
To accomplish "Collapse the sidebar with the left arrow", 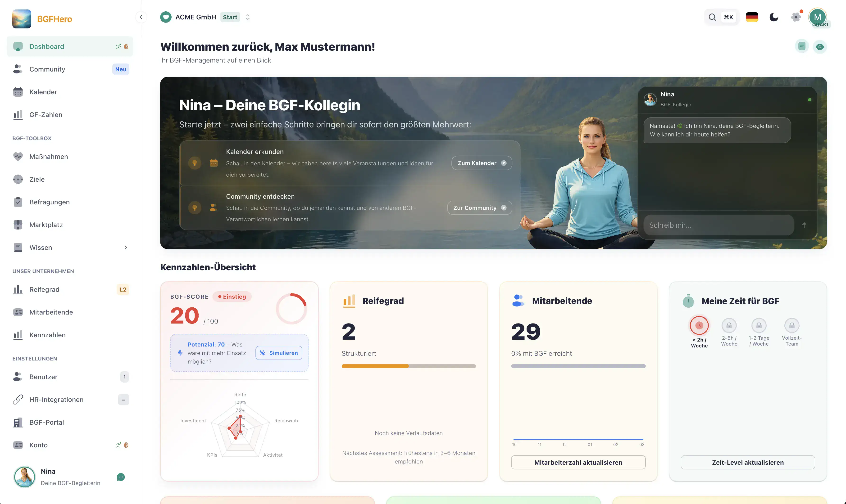I will point(141,17).
